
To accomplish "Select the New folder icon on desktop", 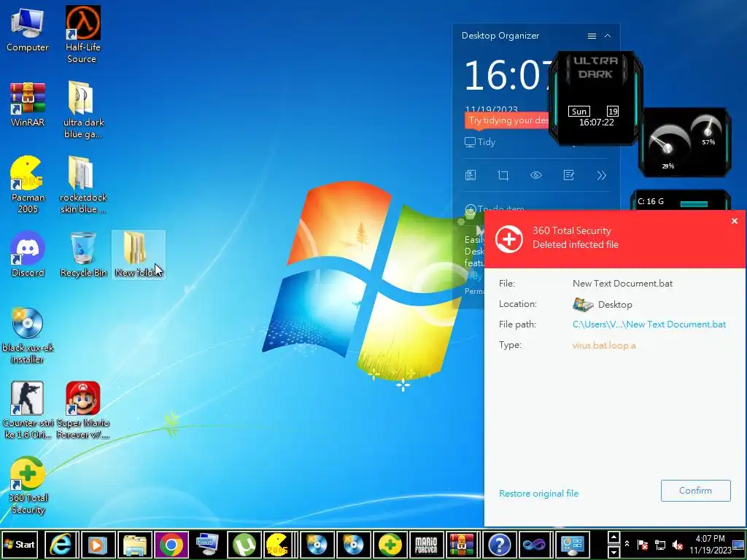I will (138, 254).
